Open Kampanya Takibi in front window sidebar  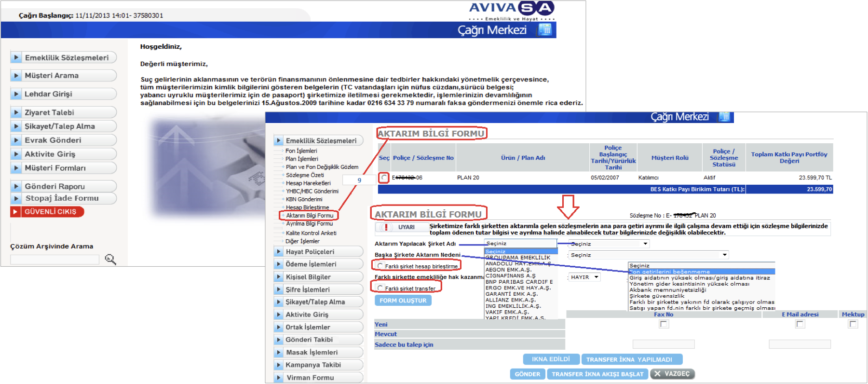point(318,365)
